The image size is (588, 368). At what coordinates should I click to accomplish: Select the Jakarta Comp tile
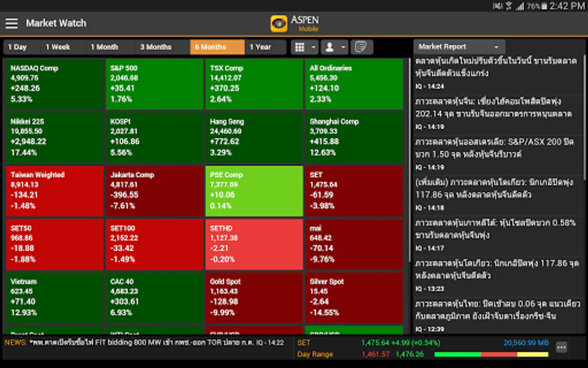[154, 191]
